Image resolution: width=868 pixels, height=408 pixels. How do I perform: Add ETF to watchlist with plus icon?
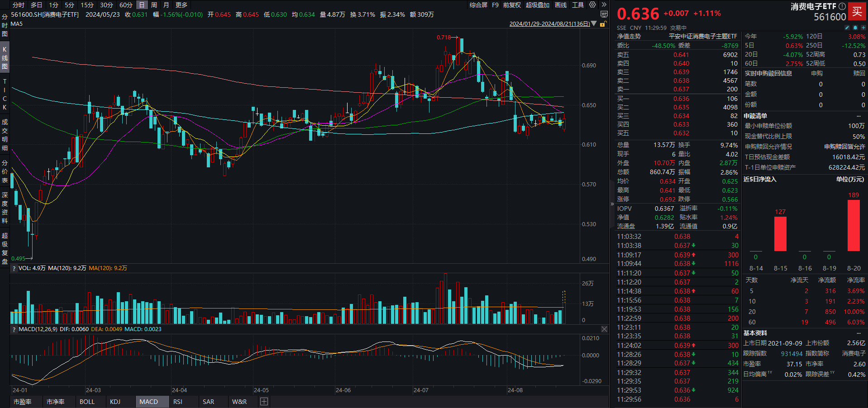pos(863,28)
